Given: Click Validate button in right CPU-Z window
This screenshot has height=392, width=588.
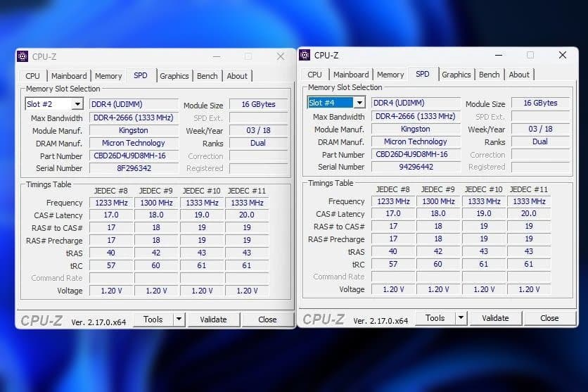Looking at the screenshot, I should (495, 317).
